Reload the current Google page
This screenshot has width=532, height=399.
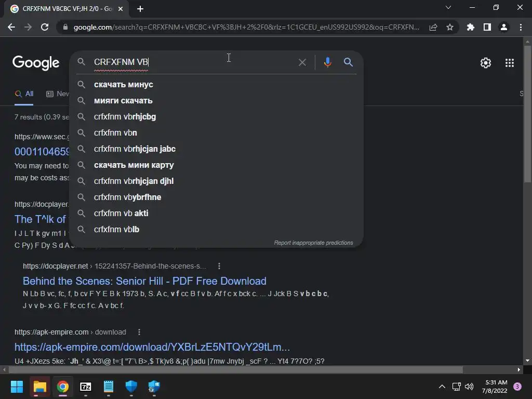[x=45, y=27]
